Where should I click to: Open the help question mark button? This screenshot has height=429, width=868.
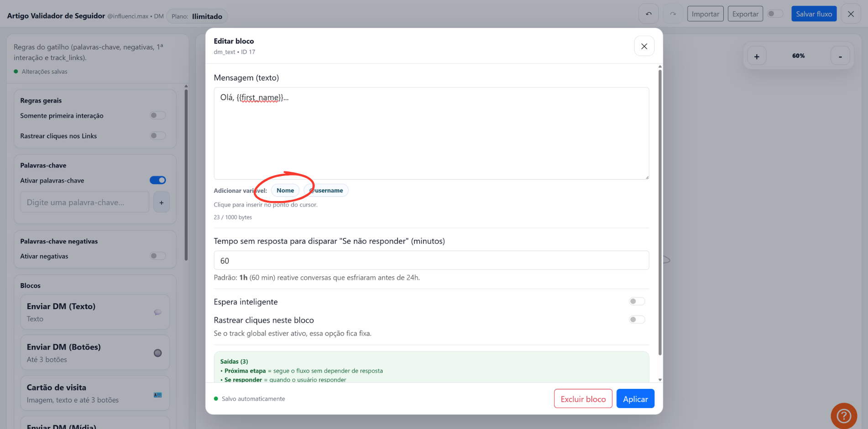point(844,416)
